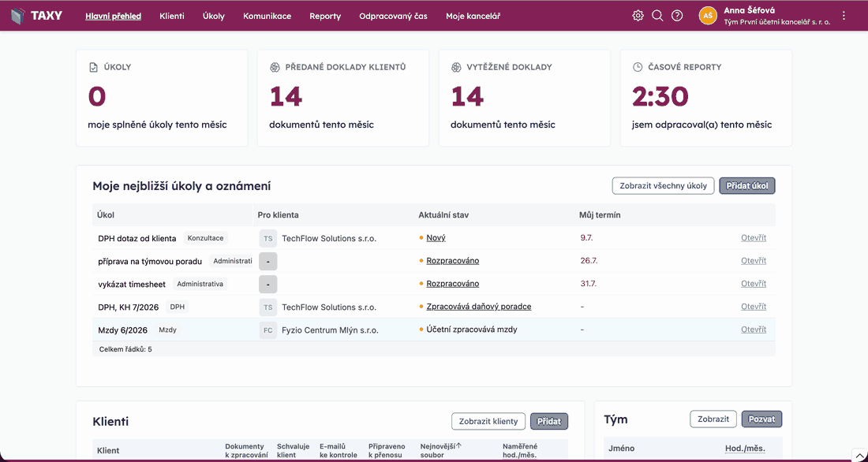Screen dimensions: 868x462
Task: Navigate to Odpracovaný čas
Action: coord(393,16)
